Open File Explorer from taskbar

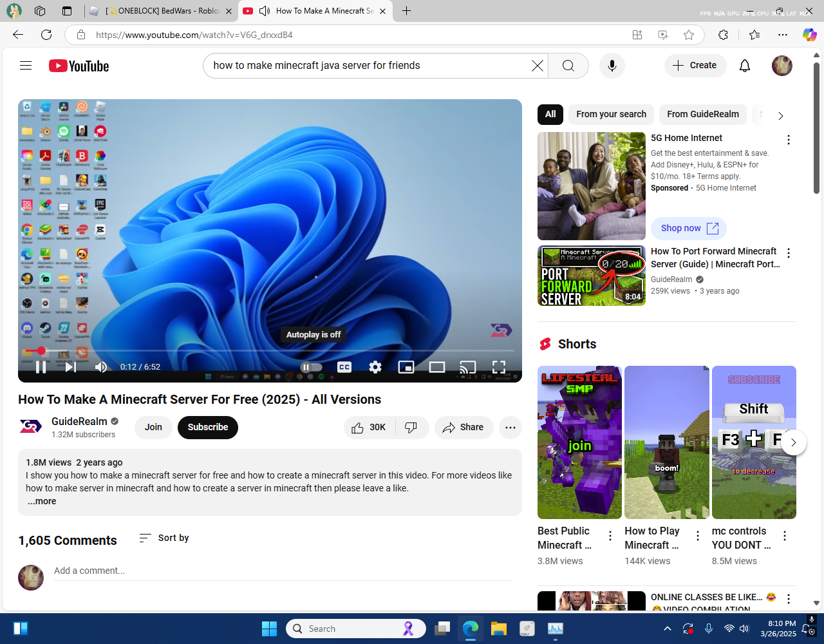click(x=499, y=629)
